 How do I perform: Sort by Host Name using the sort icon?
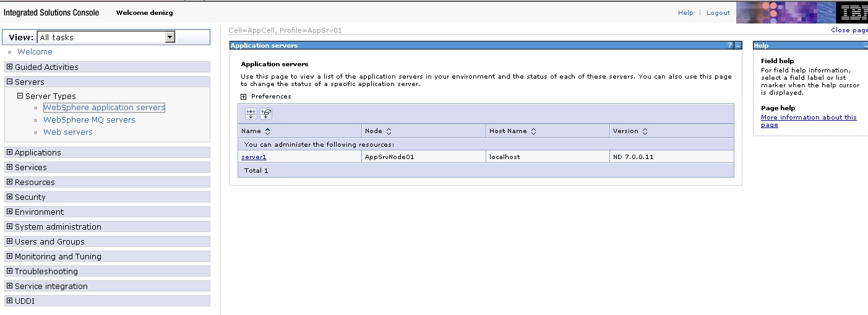[533, 131]
